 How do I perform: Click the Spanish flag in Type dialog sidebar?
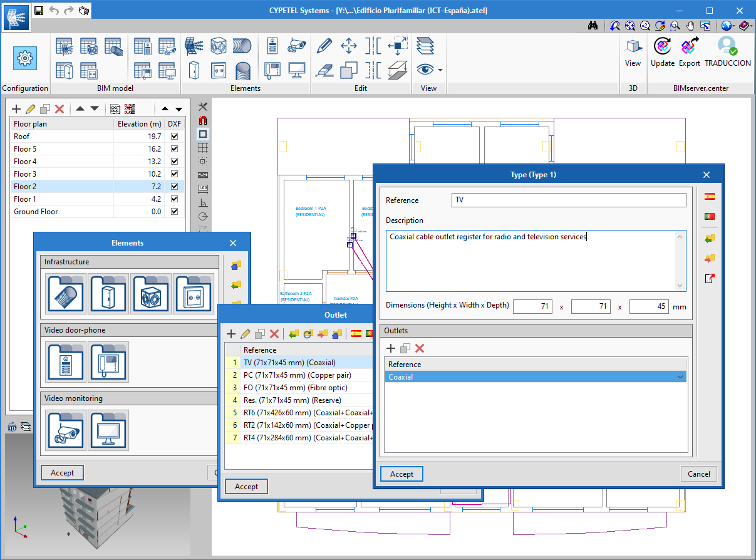[709, 196]
